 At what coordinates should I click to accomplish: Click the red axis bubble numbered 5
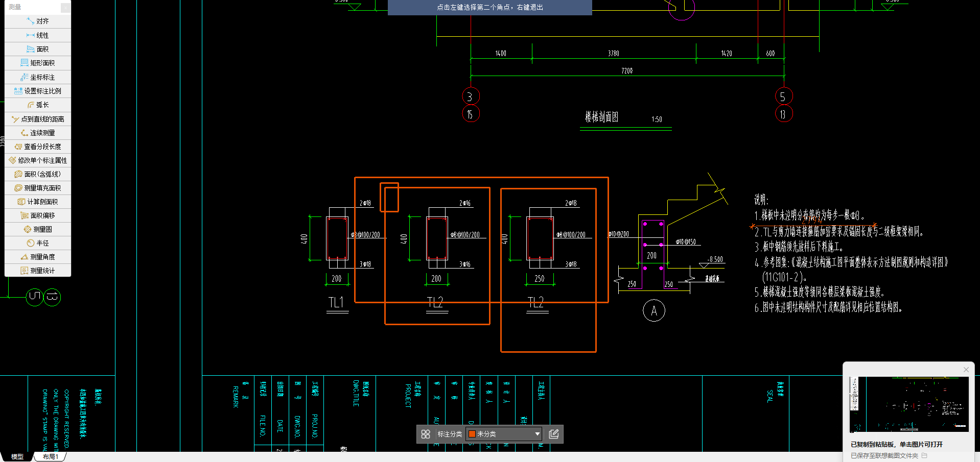pos(783,96)
